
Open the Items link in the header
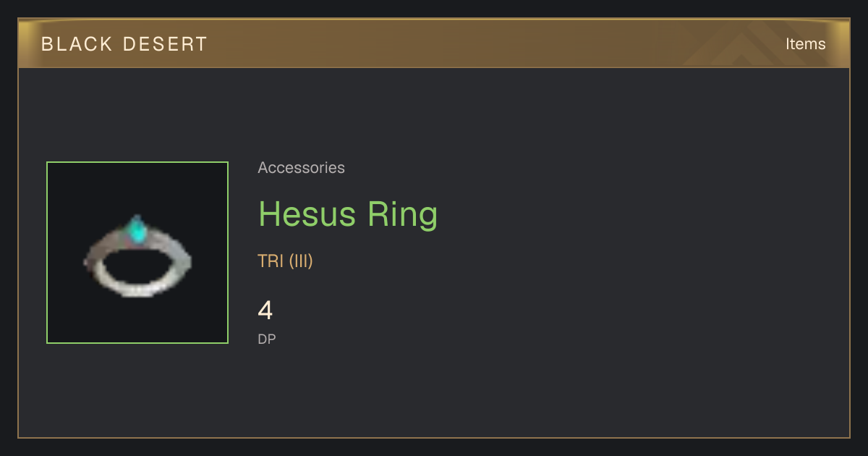pos(805,43)
